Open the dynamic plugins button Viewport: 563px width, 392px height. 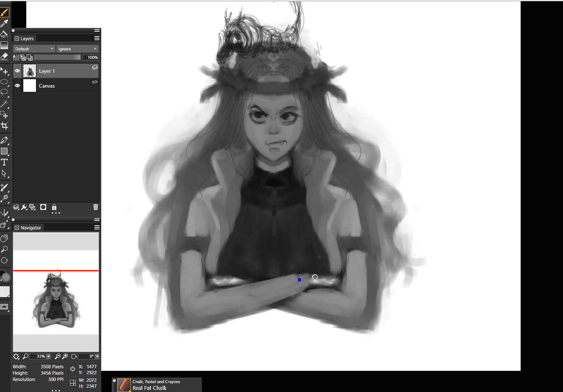coord(25,207)
